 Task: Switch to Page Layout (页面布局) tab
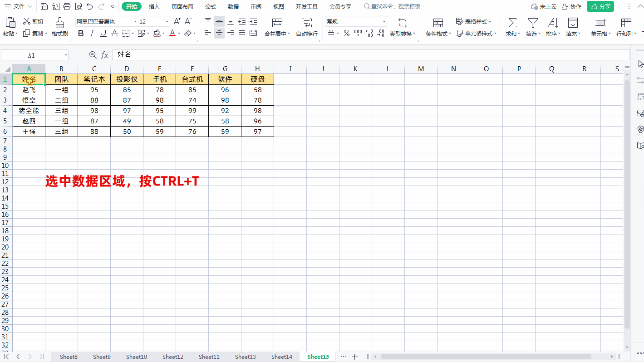182,6
